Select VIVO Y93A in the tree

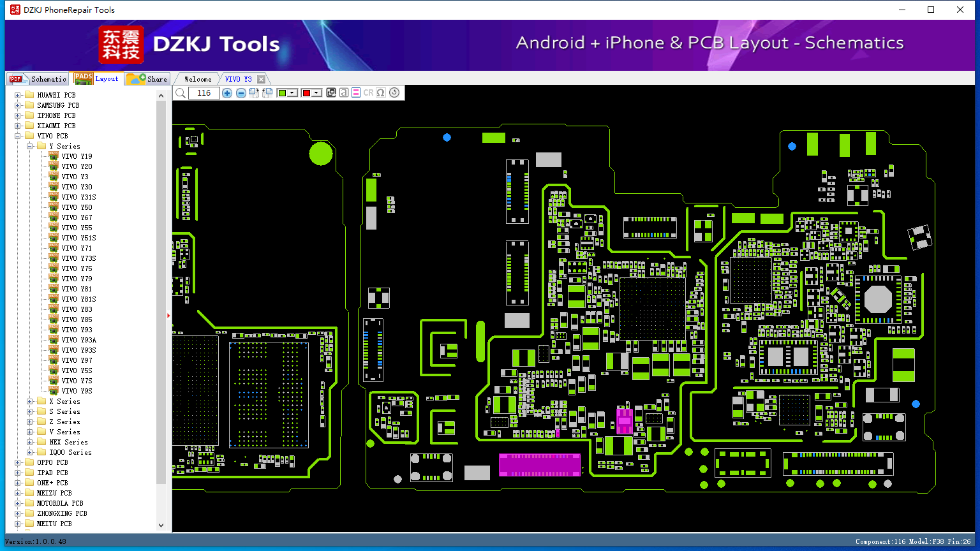[78, 340]
